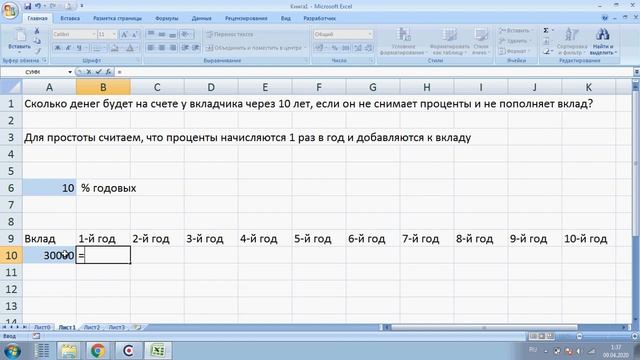This screenshot has height=360, width=640.
Task: Save the workbook from quick access toolbar
Action: [x=27, y=6]
